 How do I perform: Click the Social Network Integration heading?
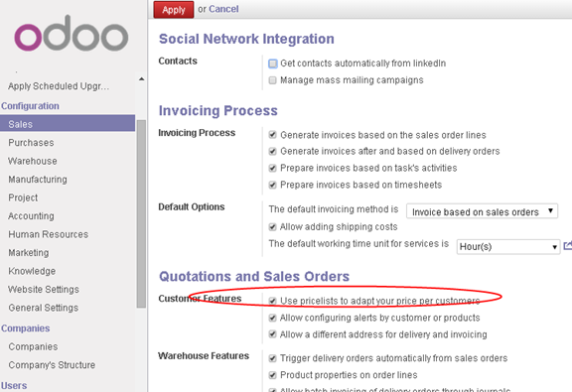pos(246,39)
